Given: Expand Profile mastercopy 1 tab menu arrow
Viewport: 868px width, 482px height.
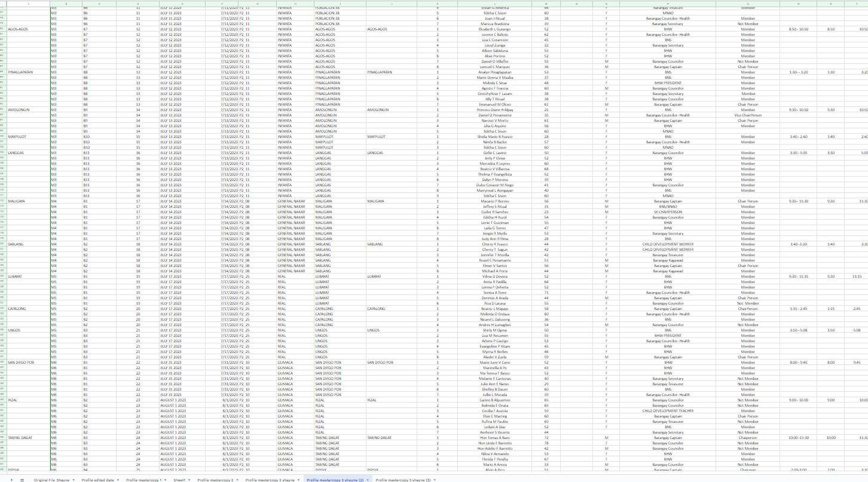Looking at the screenshot, I should (x=166, y=480).
